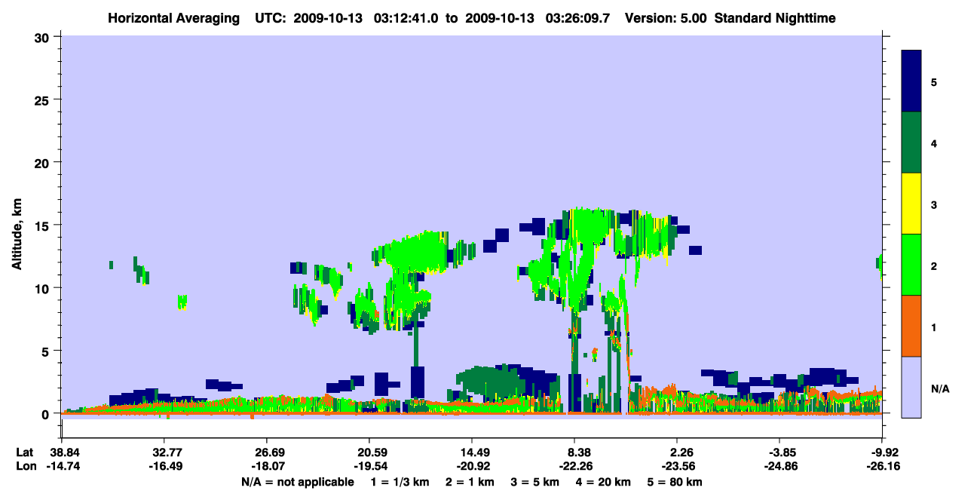Click the y-axis tick label 20
980x503 pixels.
point(44,162)
